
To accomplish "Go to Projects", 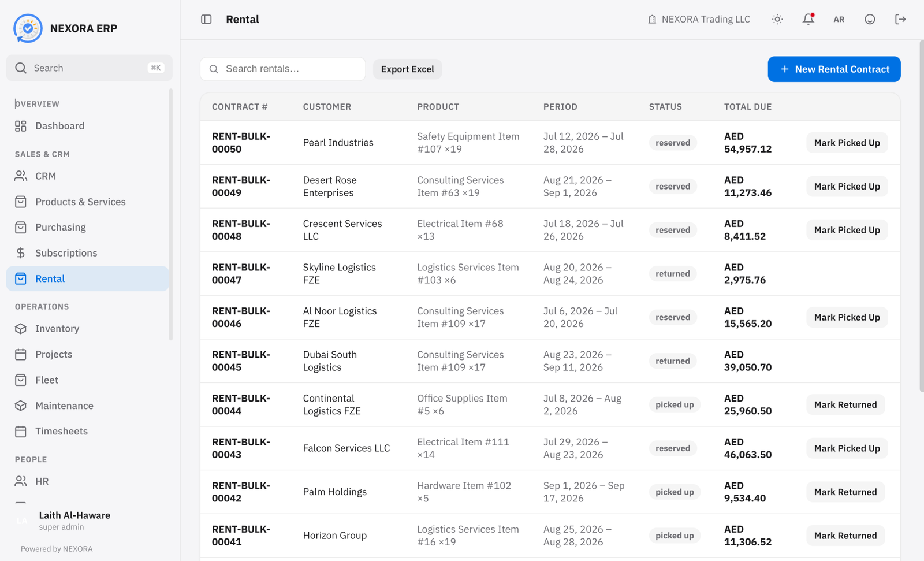I will 88,354.
